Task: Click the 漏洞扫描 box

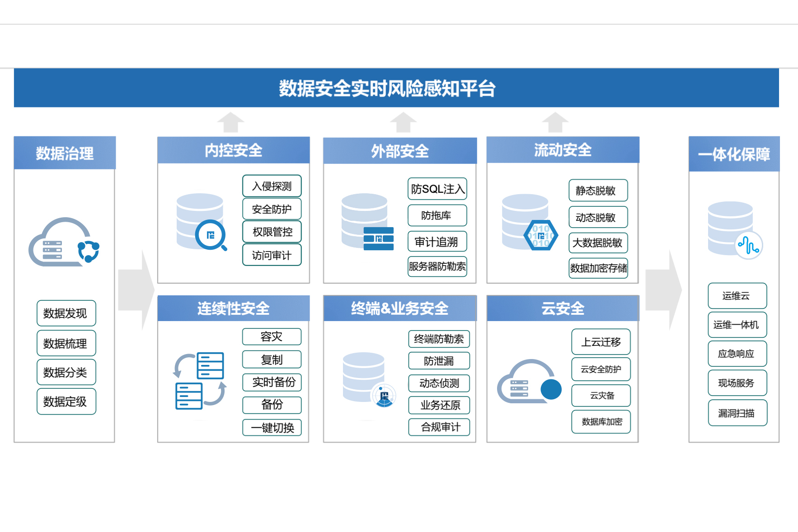Action: [737, 412]
